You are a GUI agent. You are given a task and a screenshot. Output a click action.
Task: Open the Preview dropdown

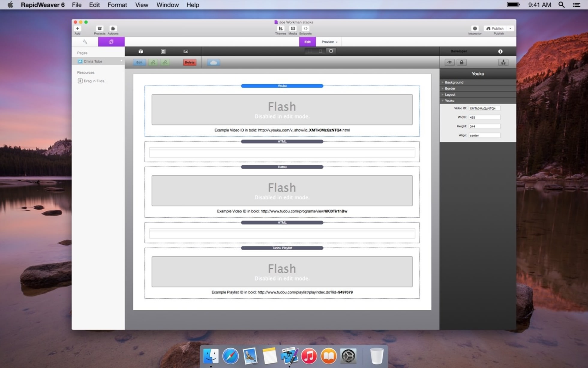[329, 42]
